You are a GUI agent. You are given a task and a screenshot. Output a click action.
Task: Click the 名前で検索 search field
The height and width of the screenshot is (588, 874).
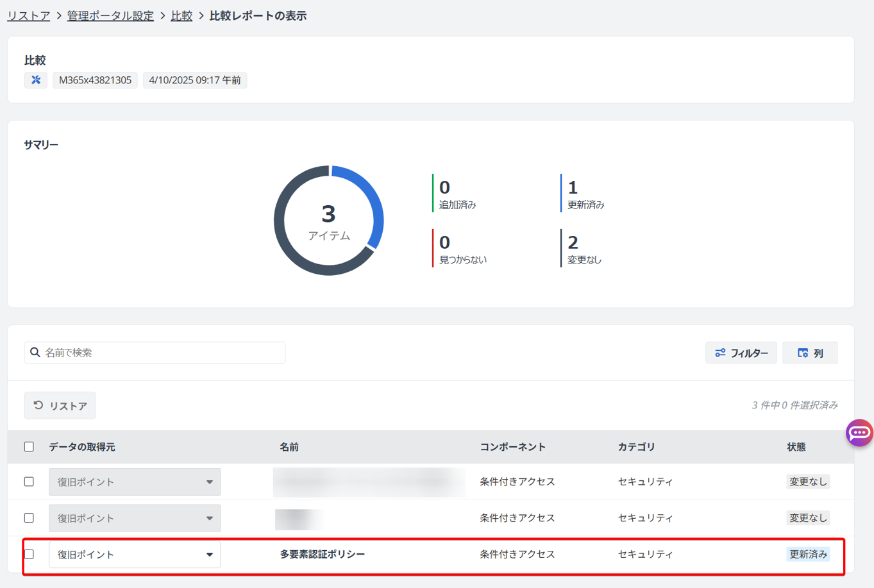pos(160,353)
